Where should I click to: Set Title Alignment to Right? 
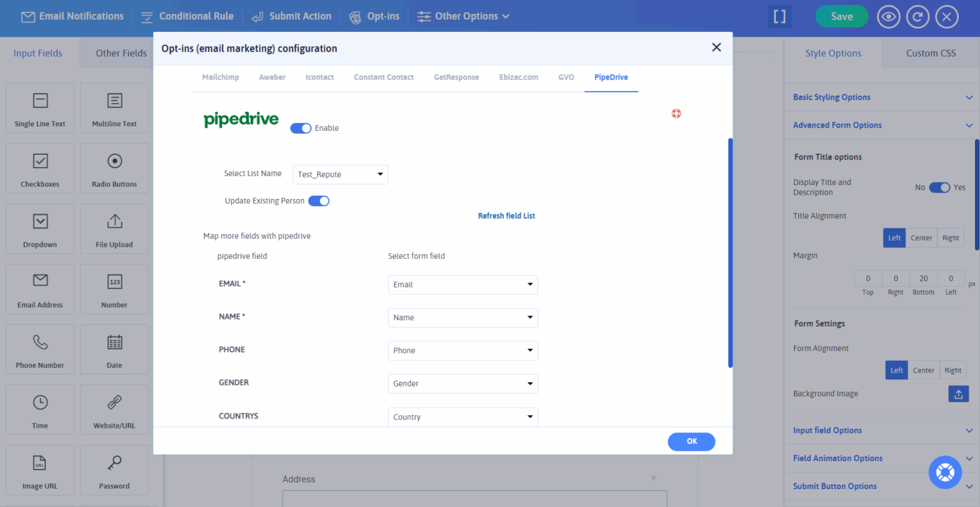coord(951,238)
